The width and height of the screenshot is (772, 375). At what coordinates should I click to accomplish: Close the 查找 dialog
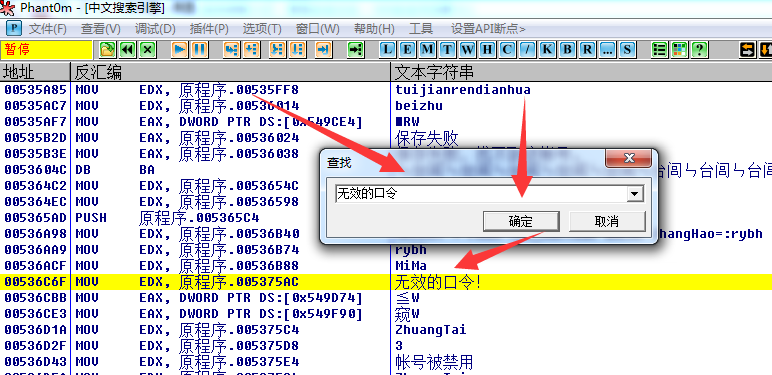pyautogui.click(x=629, y=158)
